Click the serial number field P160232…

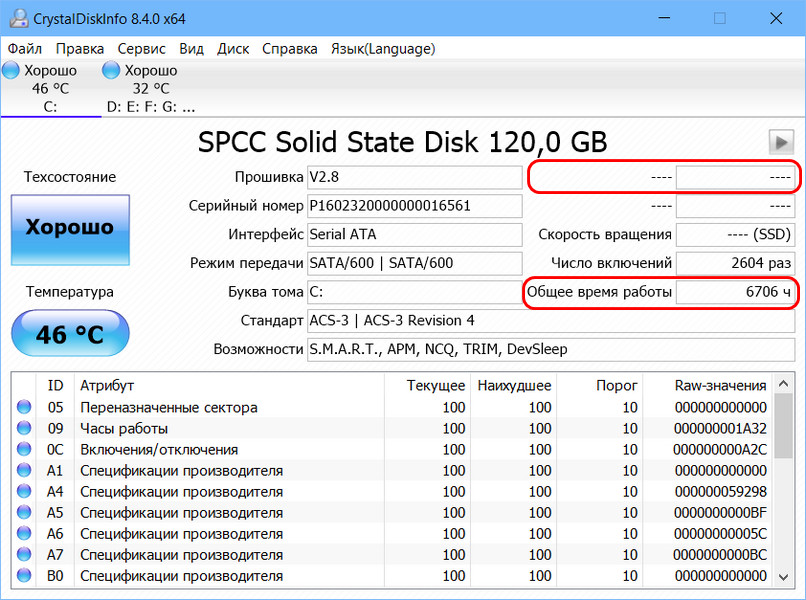click(x=415, y=206)
